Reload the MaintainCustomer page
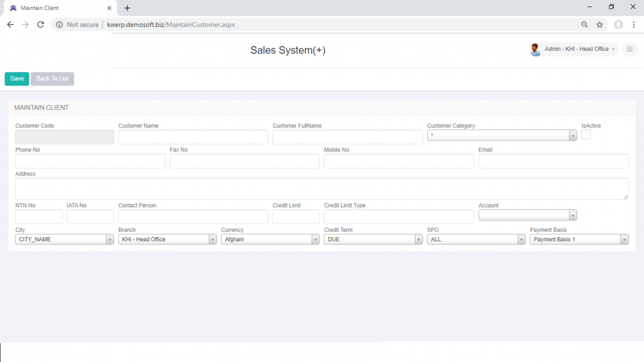Screen dimensions: 644x362 (x=40, y=24)
